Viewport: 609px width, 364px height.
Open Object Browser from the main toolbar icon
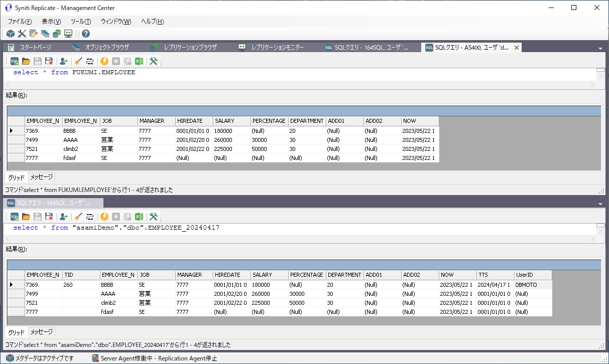(x=45, y=34)
